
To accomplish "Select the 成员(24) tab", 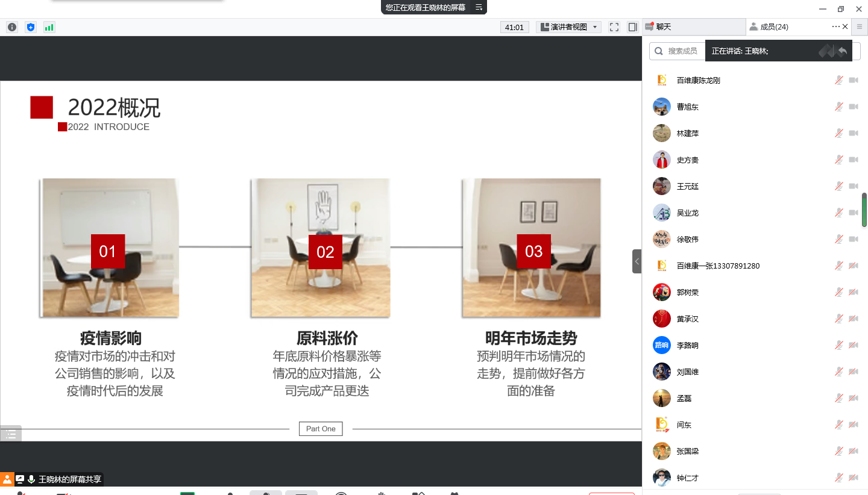I will [774, 27].
